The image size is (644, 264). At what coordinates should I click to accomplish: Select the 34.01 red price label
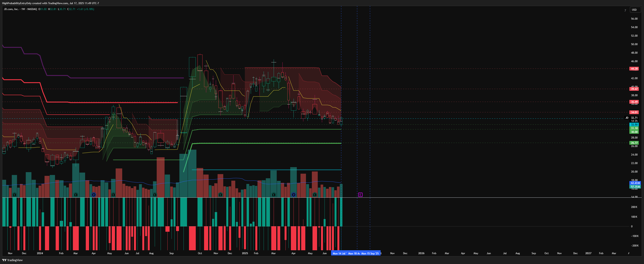pyautogui.click(x=634, y=112)
